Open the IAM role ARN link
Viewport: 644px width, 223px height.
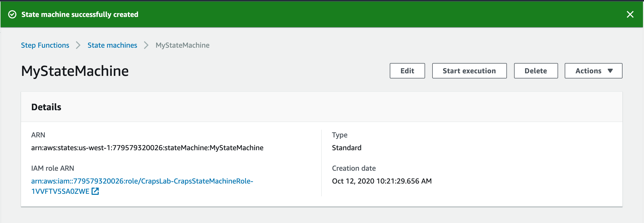142,186
